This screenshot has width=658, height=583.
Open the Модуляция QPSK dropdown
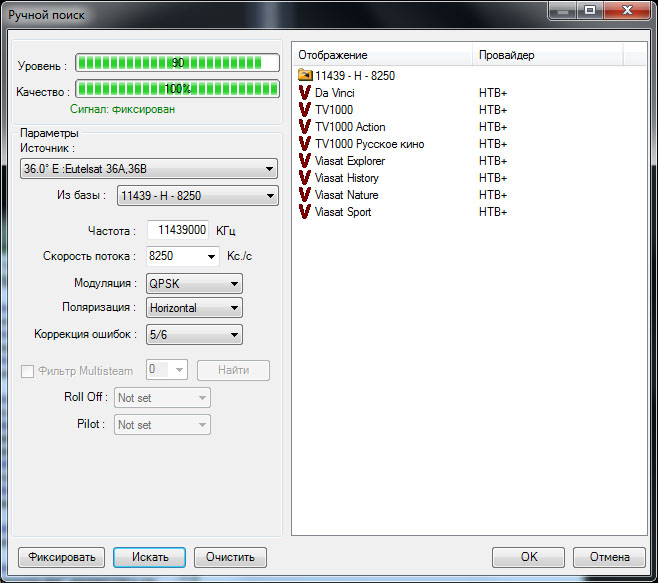[194, 283]
